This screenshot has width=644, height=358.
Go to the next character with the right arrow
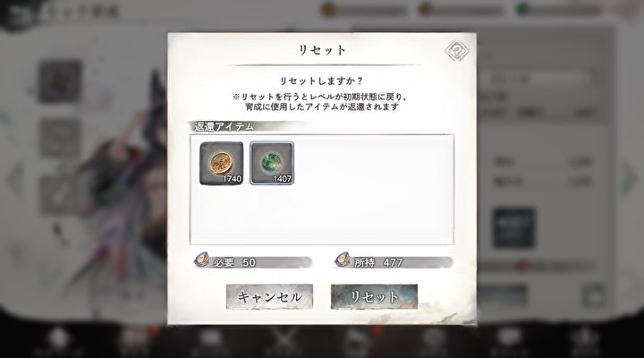(630, 179)
